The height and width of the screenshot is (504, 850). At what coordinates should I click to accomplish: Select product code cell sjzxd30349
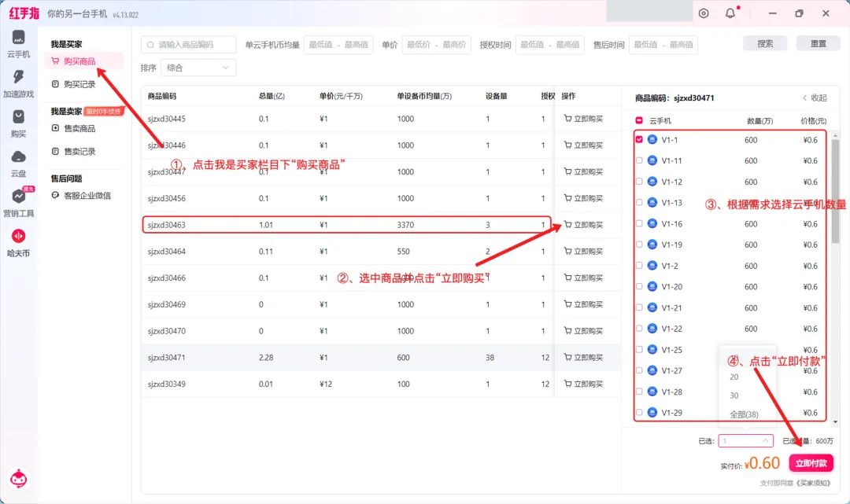(166, 384)
